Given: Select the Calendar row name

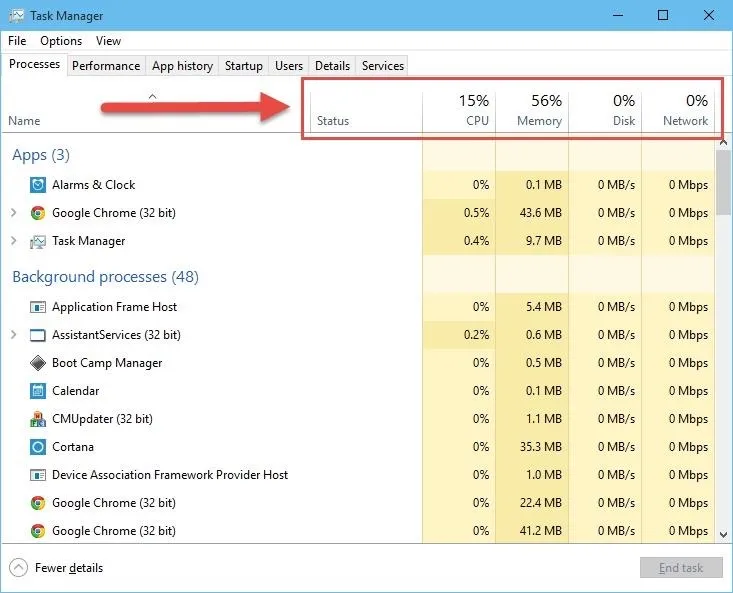Looking at the screenshot, I should click(x=76, y=391).
